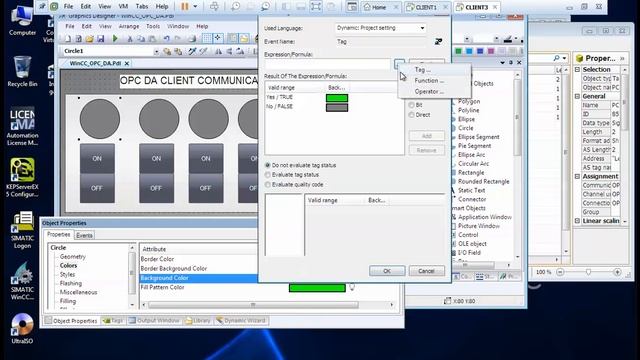640x360 pixels.
Task: Select Rounded Rectangle in object palette
Action: [x=483, y=182]
